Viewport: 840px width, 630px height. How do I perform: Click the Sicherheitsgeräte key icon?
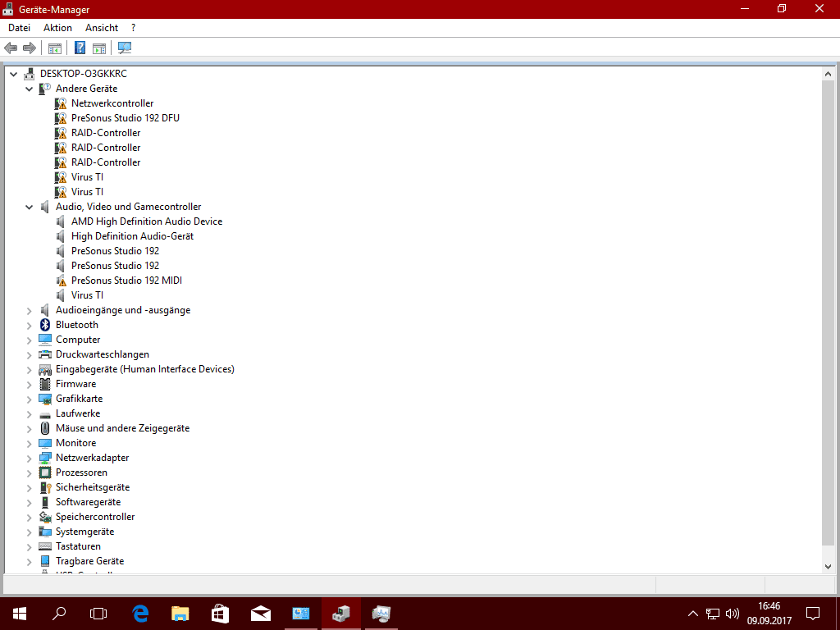click(45, 487)
